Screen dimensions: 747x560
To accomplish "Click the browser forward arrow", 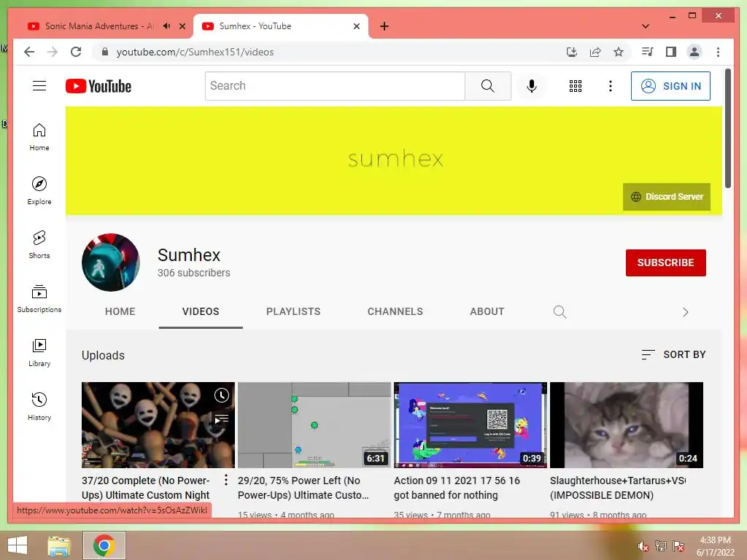I will tap(53, 52).
